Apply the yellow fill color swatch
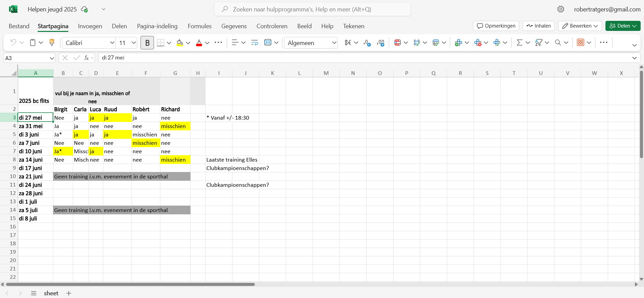This screenshot has width=644, height=298. tap(180, 43)
